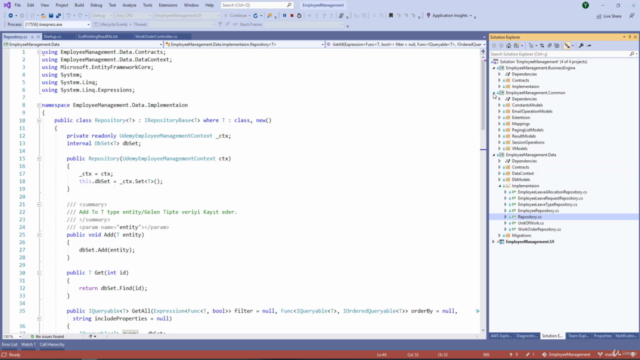Screen dimensions: 640x360
Task: Click the Sync with Active Document icon
Action: tap(542, 46)
